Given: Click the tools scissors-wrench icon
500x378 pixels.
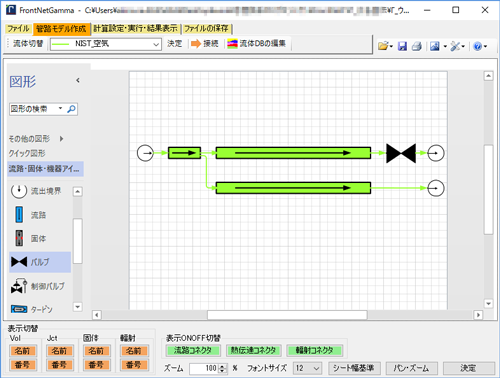Looking at the screenshot, I should (x=455, y=46).
